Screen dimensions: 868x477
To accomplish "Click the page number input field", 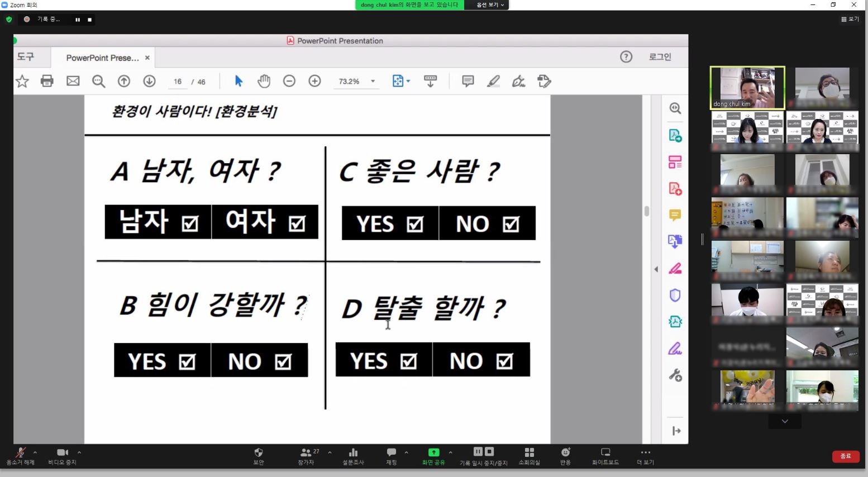I will 178,82.
